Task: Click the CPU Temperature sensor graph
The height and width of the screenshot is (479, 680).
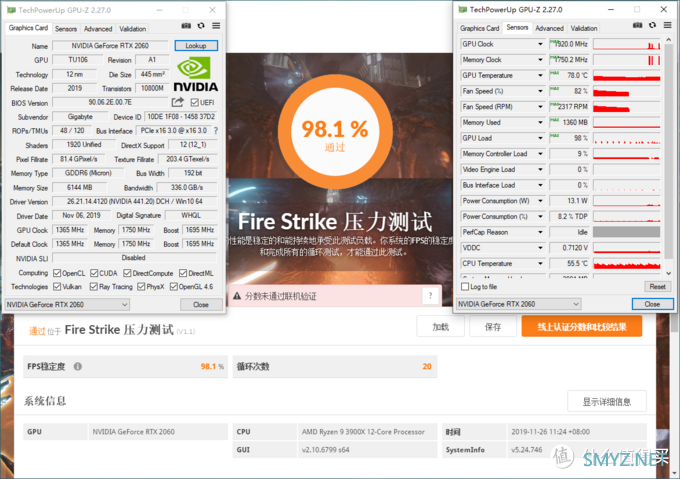Action: point(627,264)
